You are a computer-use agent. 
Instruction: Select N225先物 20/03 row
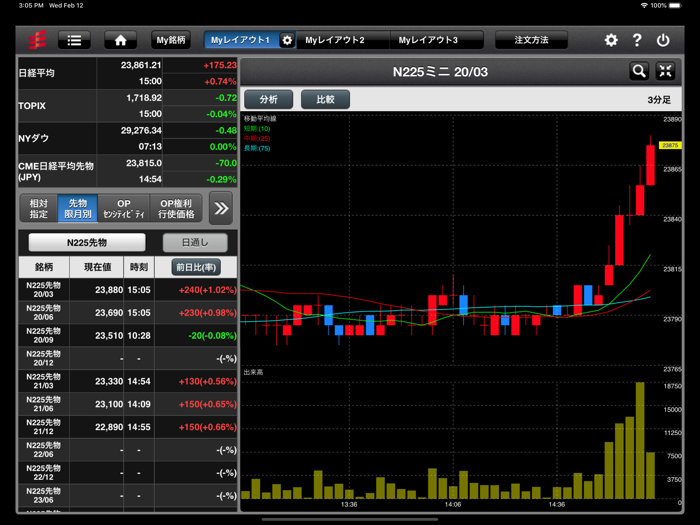tap(128, 290)
